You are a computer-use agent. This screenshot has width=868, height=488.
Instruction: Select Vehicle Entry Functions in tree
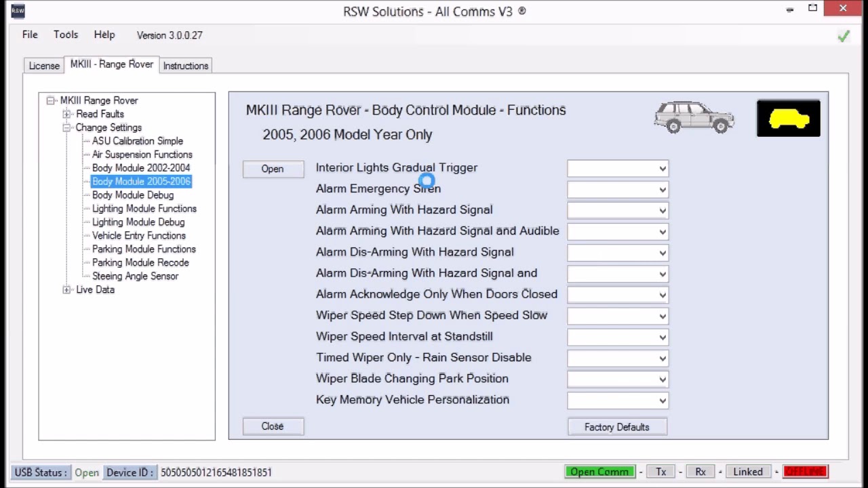[x=139, y=236]
